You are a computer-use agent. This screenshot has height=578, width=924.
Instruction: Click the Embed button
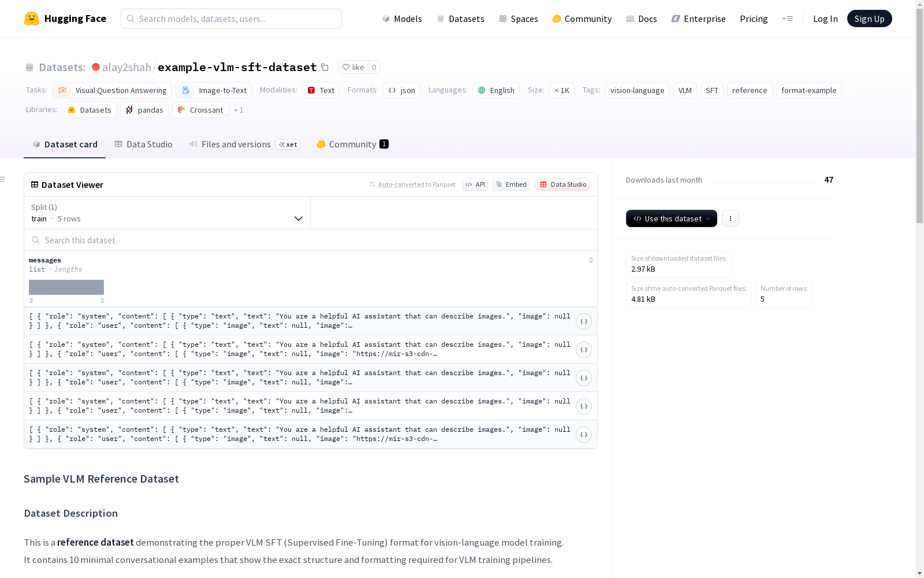pos(511,184)
